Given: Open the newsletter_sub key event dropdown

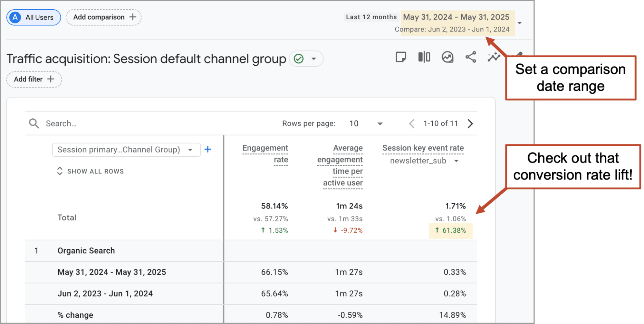Looking at the screenshot, I should (x=424, y=161).
